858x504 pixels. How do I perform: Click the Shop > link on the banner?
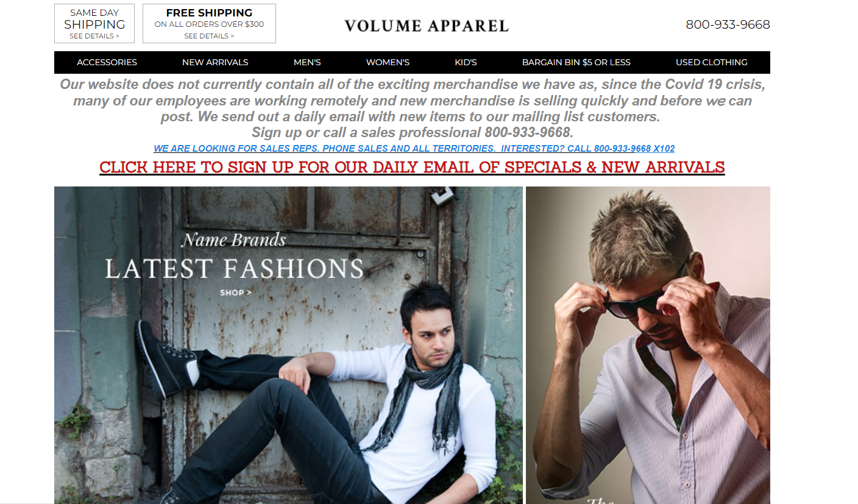[236, 293]
